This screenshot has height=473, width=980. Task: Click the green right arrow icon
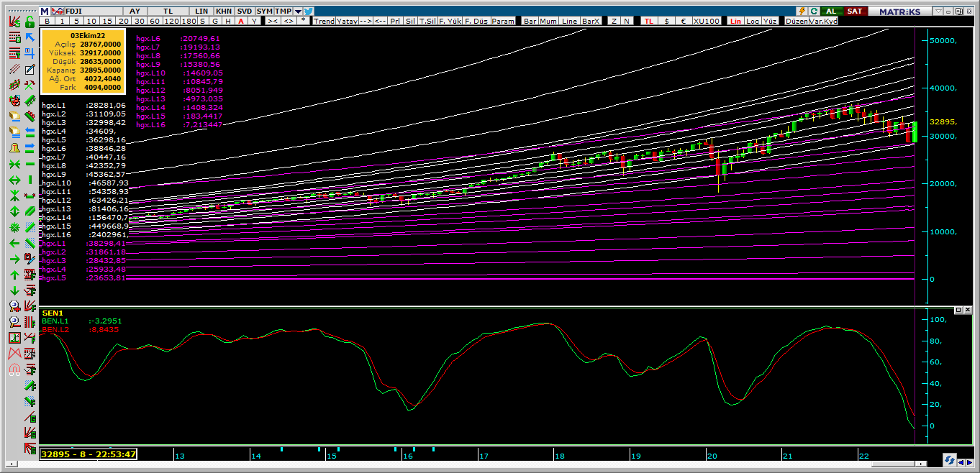[14, 260]
